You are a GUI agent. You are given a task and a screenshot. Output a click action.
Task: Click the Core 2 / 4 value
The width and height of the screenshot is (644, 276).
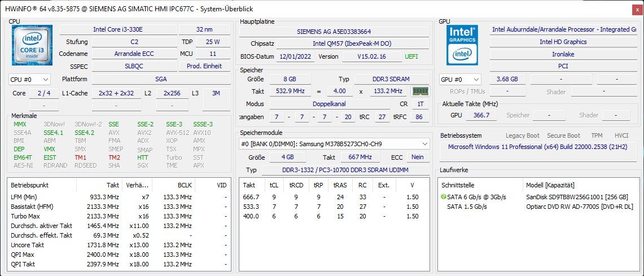(44, 93)
